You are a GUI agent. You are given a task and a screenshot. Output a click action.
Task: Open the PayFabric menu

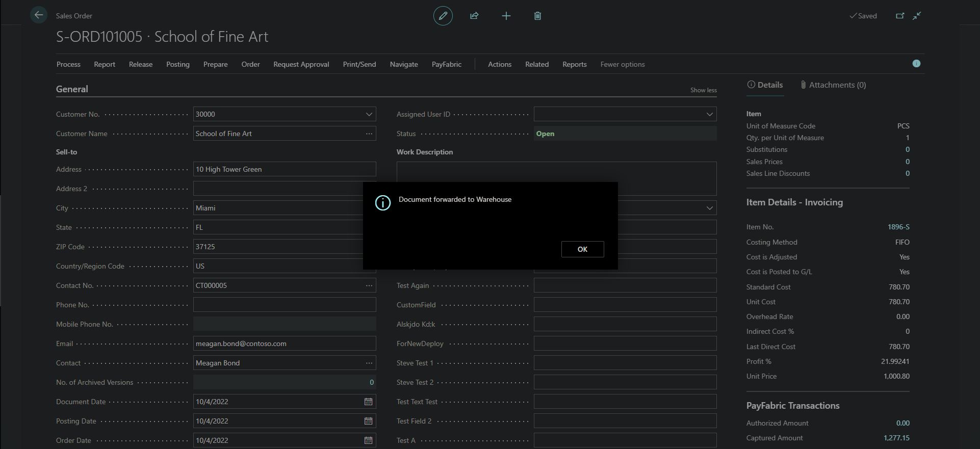tap(446, 64)
